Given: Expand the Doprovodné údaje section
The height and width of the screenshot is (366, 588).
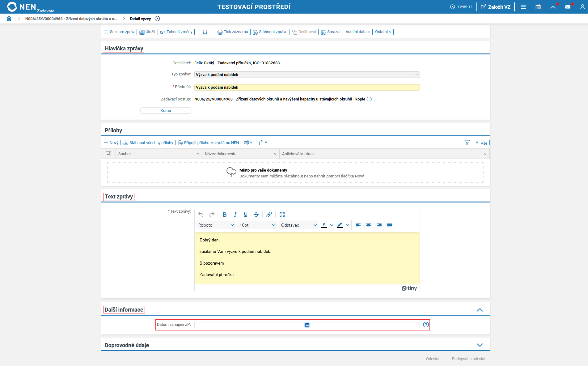Looking at the screenshot, I should [x=480, y=345].
